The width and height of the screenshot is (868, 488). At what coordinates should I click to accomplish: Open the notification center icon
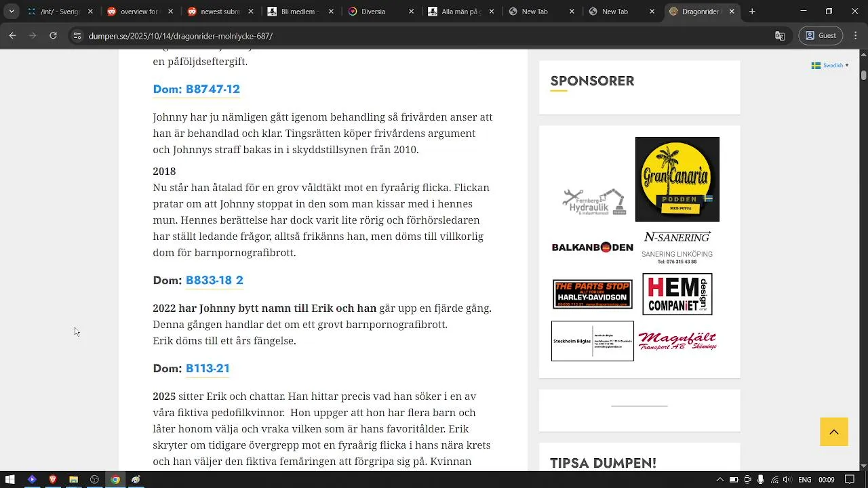(849, 480)
